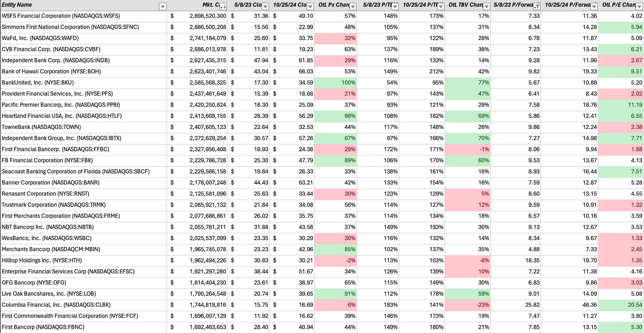Select NBT Bancorp Inc. cell

(x=84, y=227)
